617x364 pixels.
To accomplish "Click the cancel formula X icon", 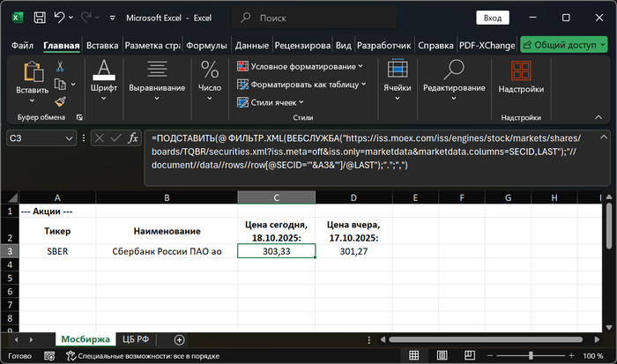I will (x=100, y=138).
